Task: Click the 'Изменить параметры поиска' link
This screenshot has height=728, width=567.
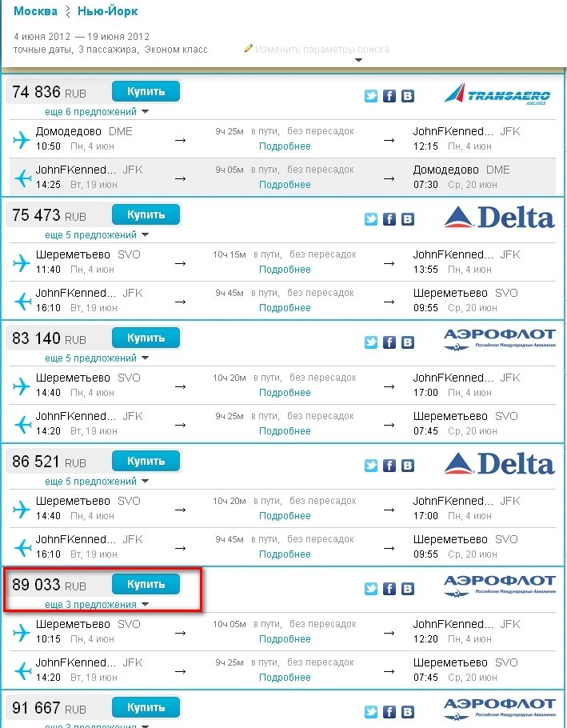Action: coord(322,50)
